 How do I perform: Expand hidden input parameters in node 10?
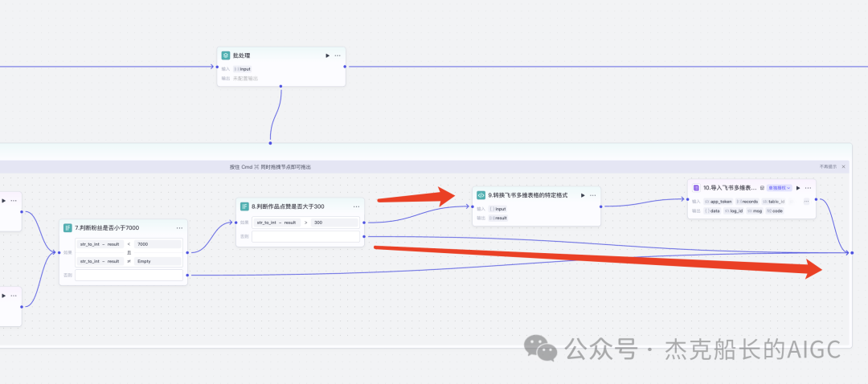click(x=806, y=202)
